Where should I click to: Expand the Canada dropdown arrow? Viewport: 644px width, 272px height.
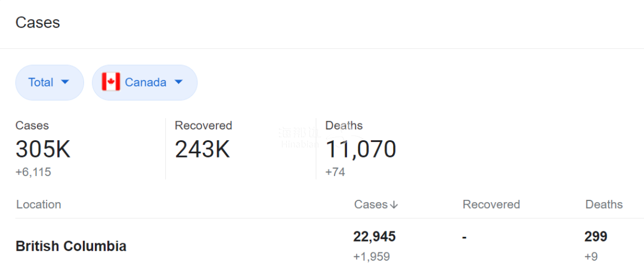pyautogui.click(x=178, y=82)
